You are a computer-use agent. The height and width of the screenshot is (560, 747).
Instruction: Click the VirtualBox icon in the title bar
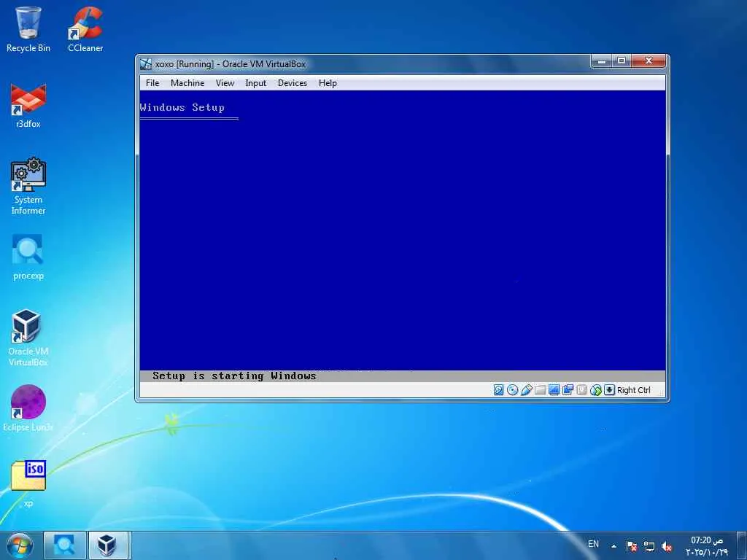[146, 64]
